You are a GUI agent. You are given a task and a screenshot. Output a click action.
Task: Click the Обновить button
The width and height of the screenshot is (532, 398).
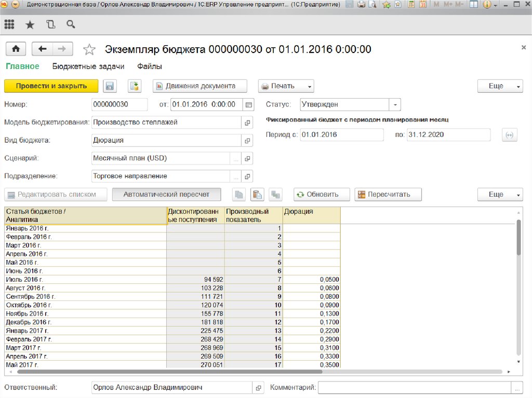322,195
